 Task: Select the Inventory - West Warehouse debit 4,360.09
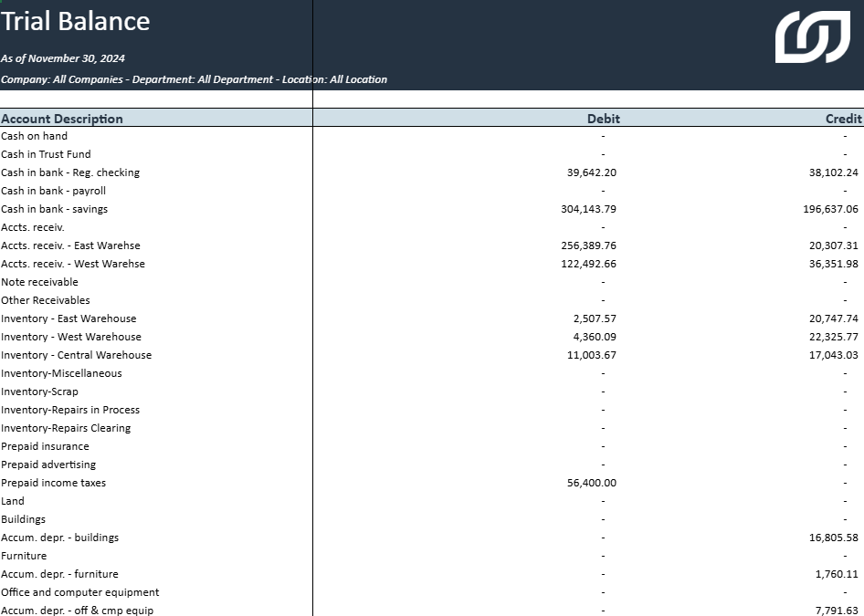pyautogui.click(x=595, y=337)
